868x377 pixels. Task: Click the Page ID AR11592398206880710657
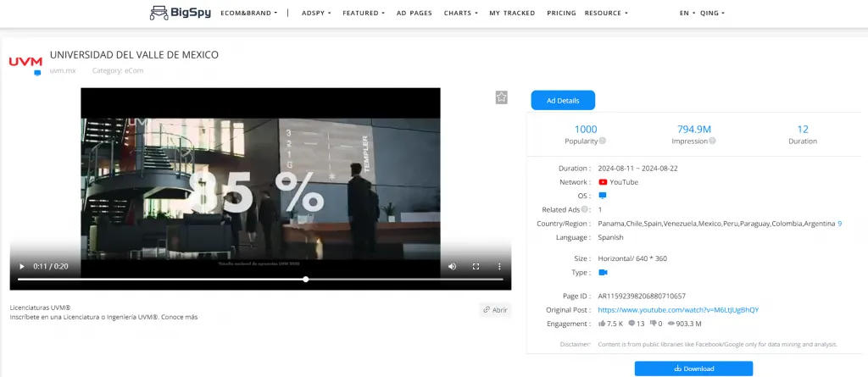(x=642, y=297)
